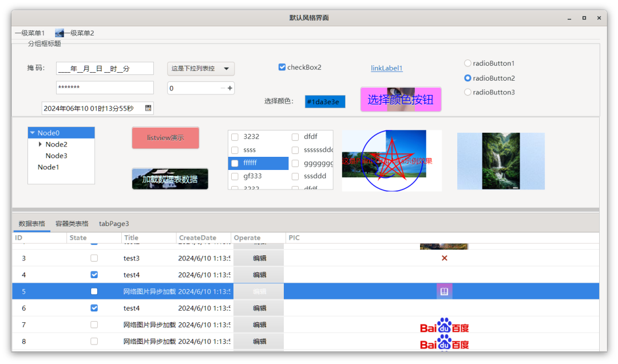Click the waterfall picture thumbnail
Screen dimensions: 618x364
501,161
